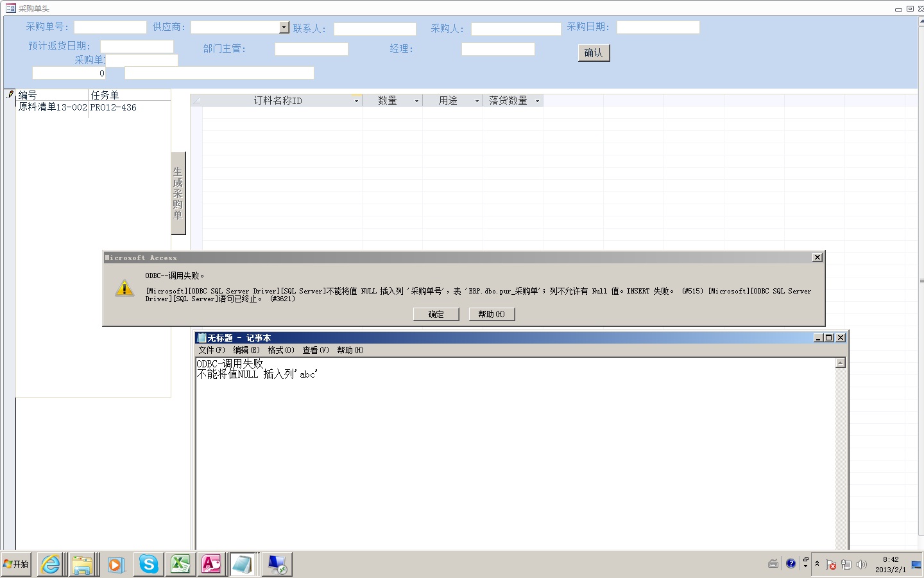Select the cell PRO12-436
This screenshot has width=924, height=578.
[130, 107]
